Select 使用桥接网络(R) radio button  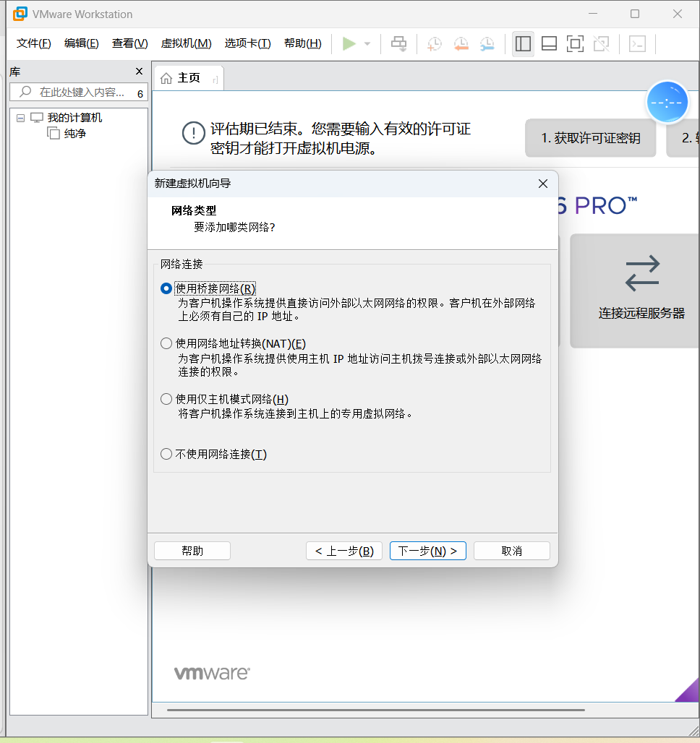166,288
